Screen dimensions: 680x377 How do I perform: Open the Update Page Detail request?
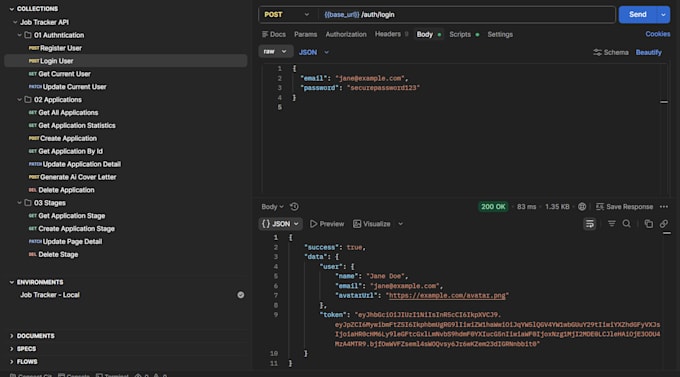126,242
